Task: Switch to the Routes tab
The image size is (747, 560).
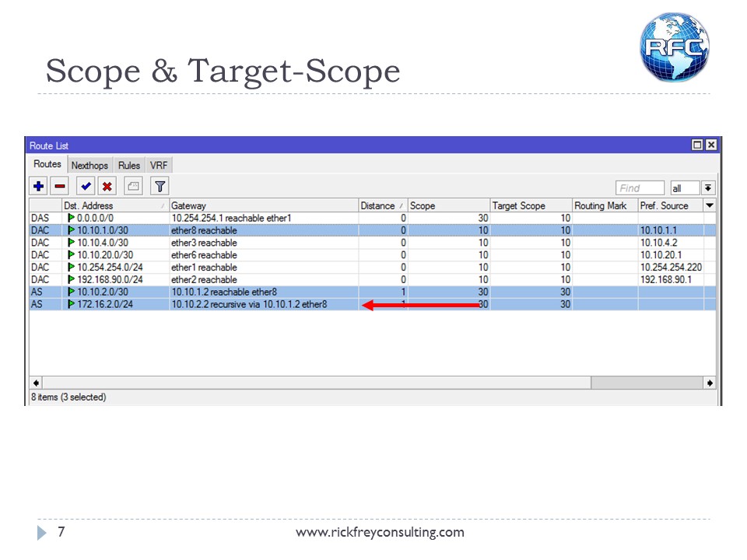Action: pyautogui.click(x=47, y=164)
